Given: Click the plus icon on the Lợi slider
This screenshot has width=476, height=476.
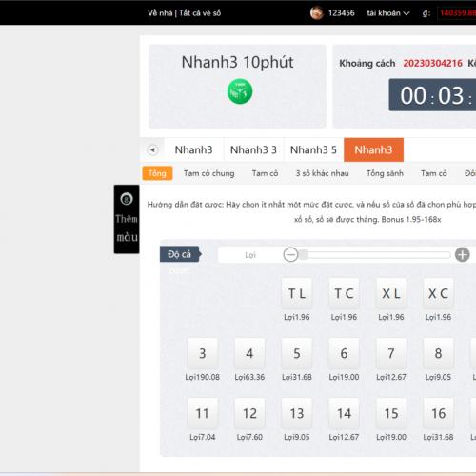Looking at the screenshot, I should 462,254.
